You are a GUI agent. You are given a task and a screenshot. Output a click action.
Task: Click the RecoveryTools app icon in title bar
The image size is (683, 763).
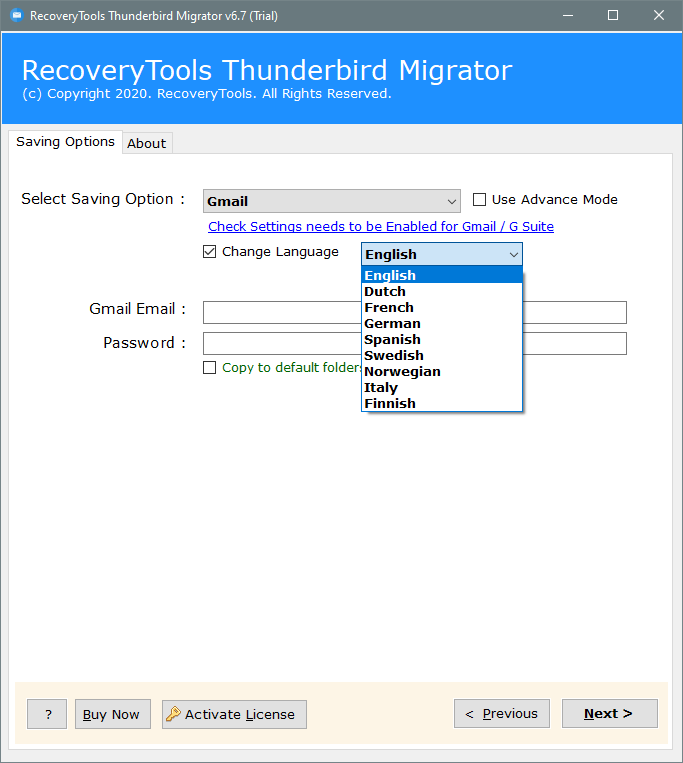(17, 16)
